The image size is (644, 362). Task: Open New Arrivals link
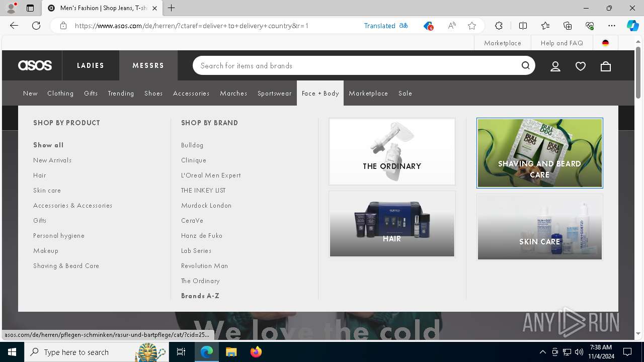(x=52, y=160)
